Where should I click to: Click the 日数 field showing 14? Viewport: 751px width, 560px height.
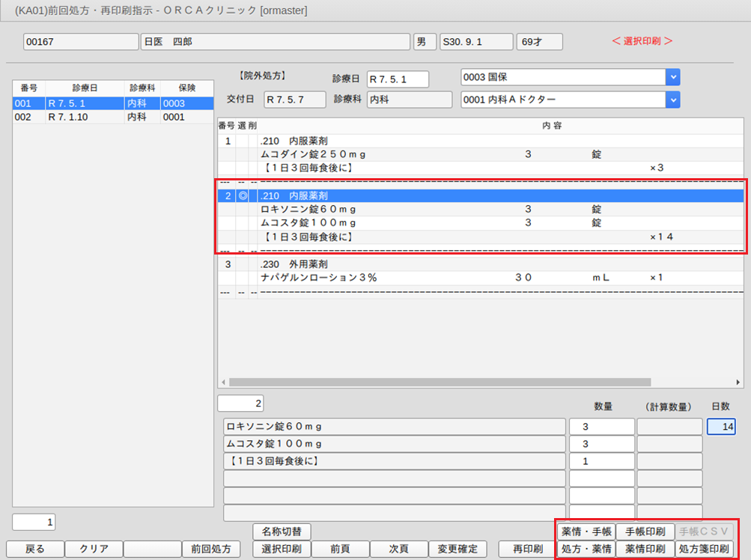(722, 427)
